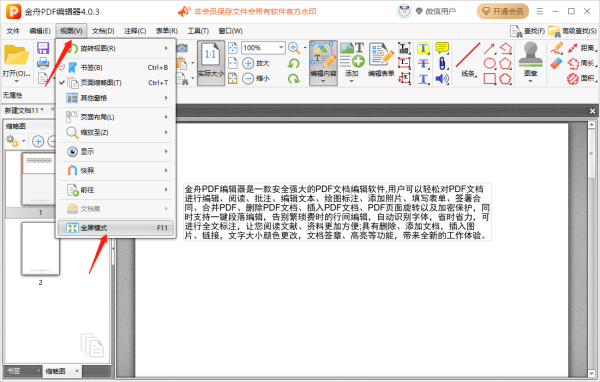Viewport: 600px width, 382px height.
Task: Select the underline text T tool
Action: pos(423,79)
